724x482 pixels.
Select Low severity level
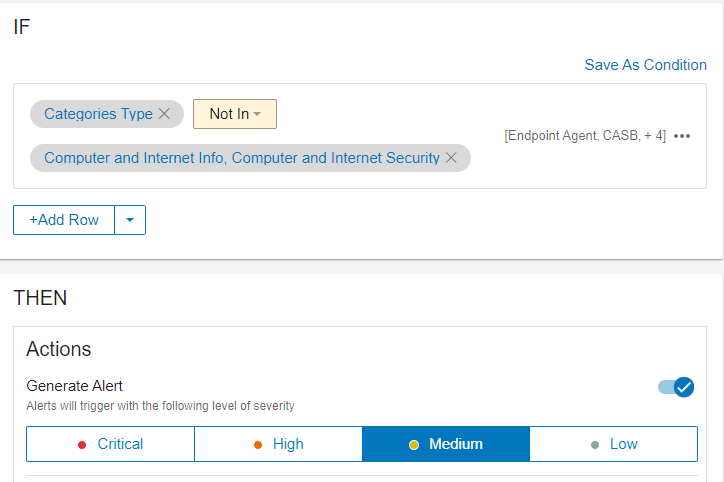coord(614,444)
